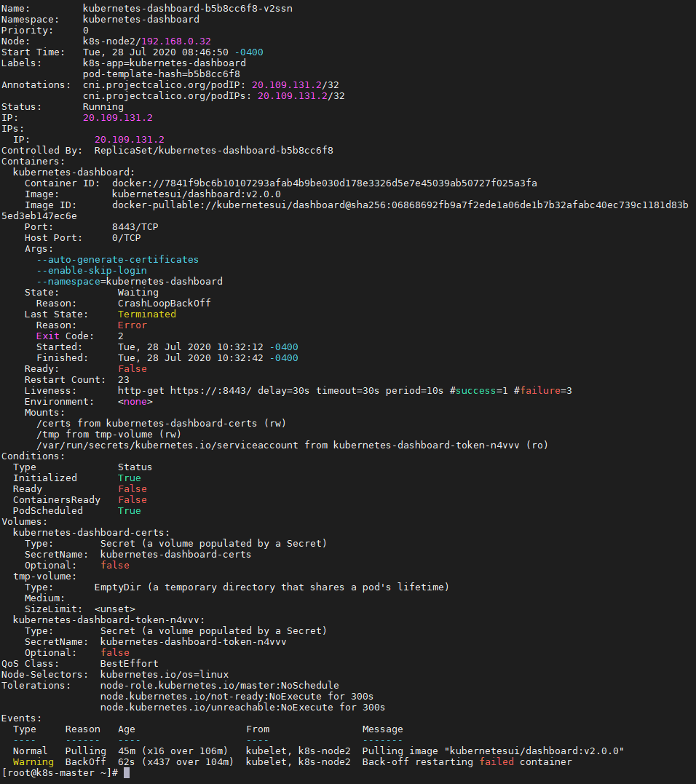Click the Namespace value kubernetes-dashboard

141,20
